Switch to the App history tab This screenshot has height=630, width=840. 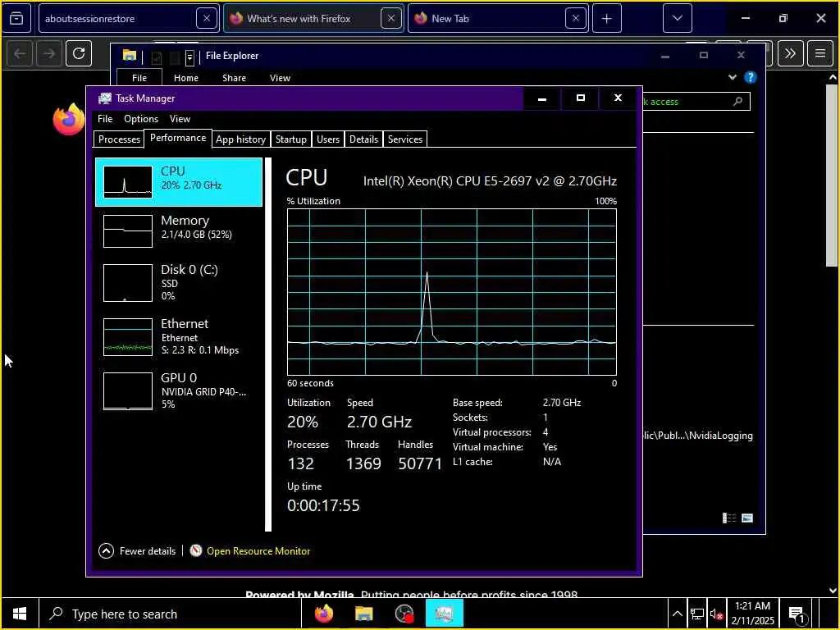click(240, 139)
